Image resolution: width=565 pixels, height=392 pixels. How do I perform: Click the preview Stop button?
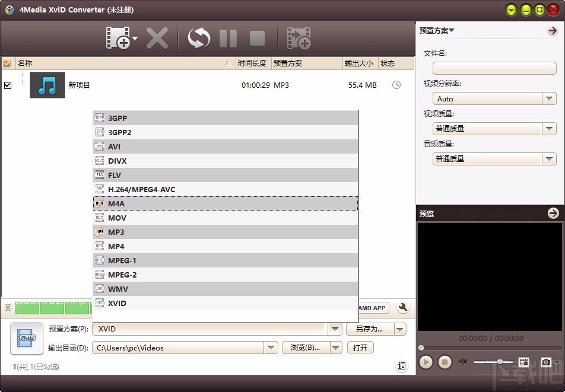[445, 362]
